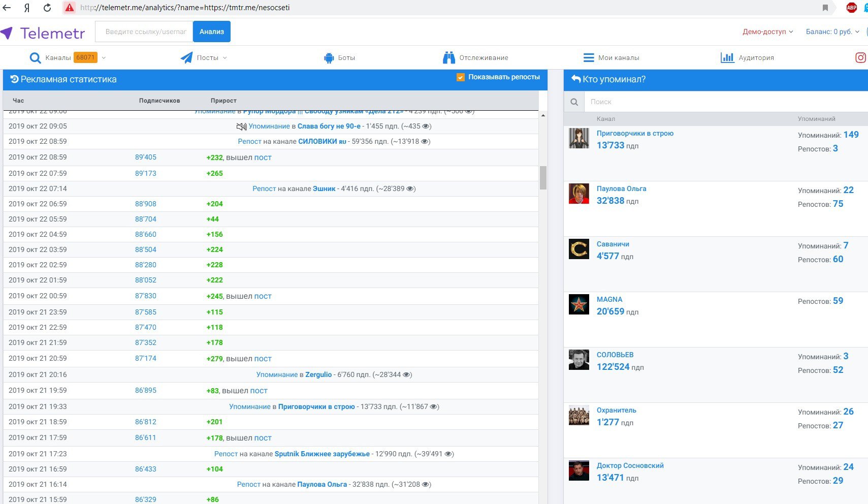This screenshot has width=868, height=504.
Task: Expand the Каналы menu chevron
Action: tap(104, 57)
